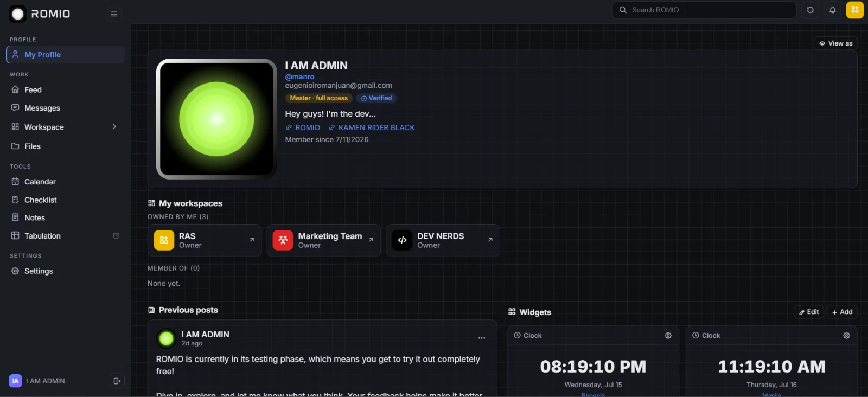Click the ROMIO logo in the sidebar
Screen dimensions: 868x397
(x=40, y=14)
